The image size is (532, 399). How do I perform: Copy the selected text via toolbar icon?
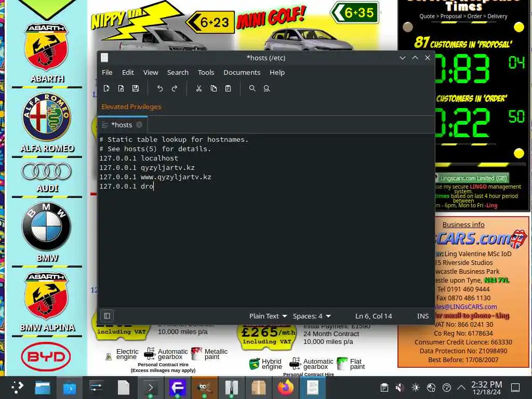[x=214, y=88]
